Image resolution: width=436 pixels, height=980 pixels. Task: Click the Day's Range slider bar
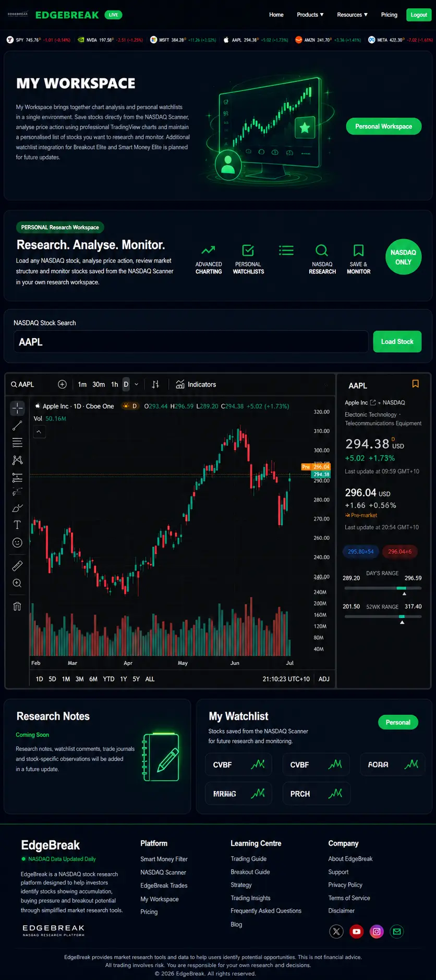coord(383,588)
